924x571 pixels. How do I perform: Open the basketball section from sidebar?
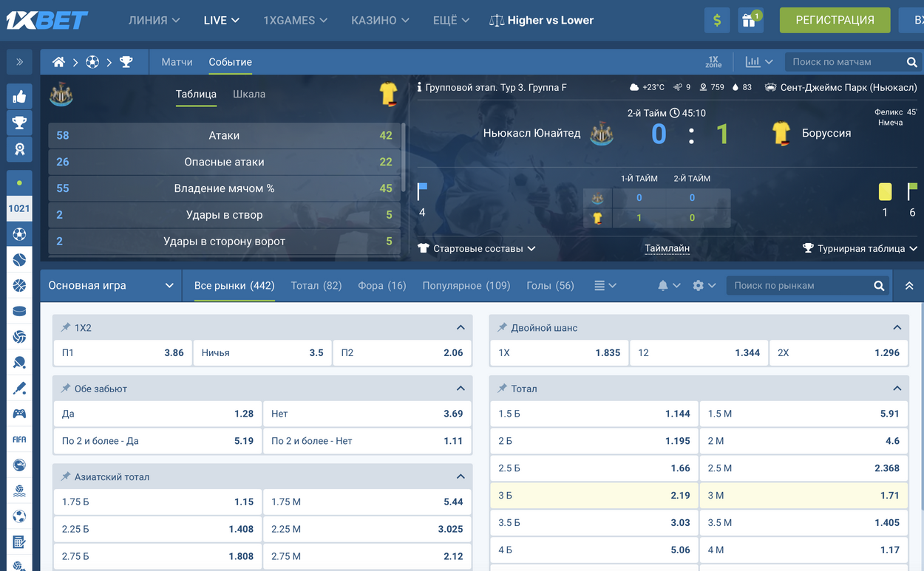tap(19, 285)
